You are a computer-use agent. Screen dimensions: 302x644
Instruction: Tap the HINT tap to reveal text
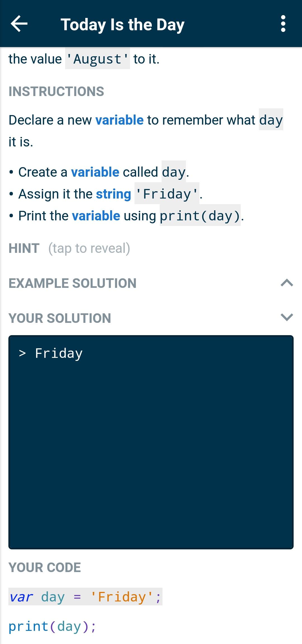pyautogui.click(x=89, y=248)
